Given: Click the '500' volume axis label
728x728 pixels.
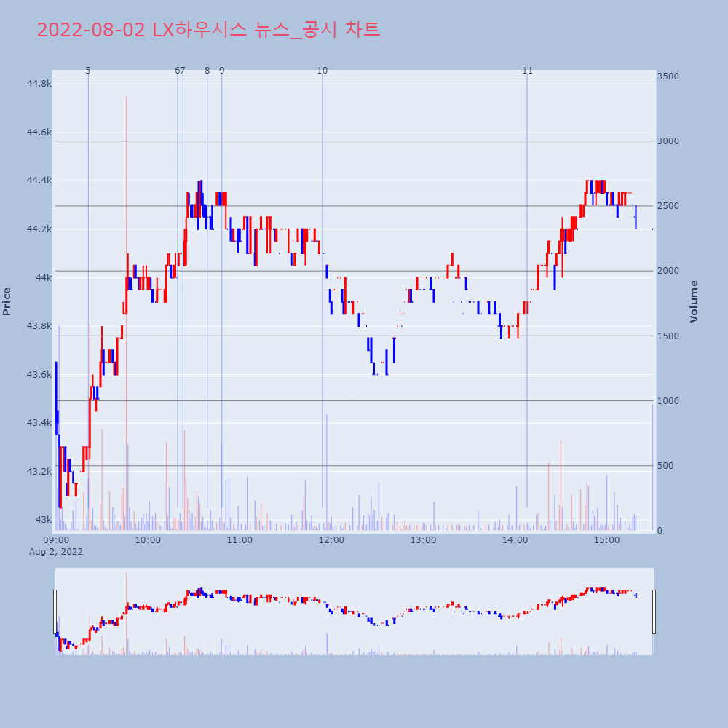Looking at the screenshot, I should coord(665,466).
